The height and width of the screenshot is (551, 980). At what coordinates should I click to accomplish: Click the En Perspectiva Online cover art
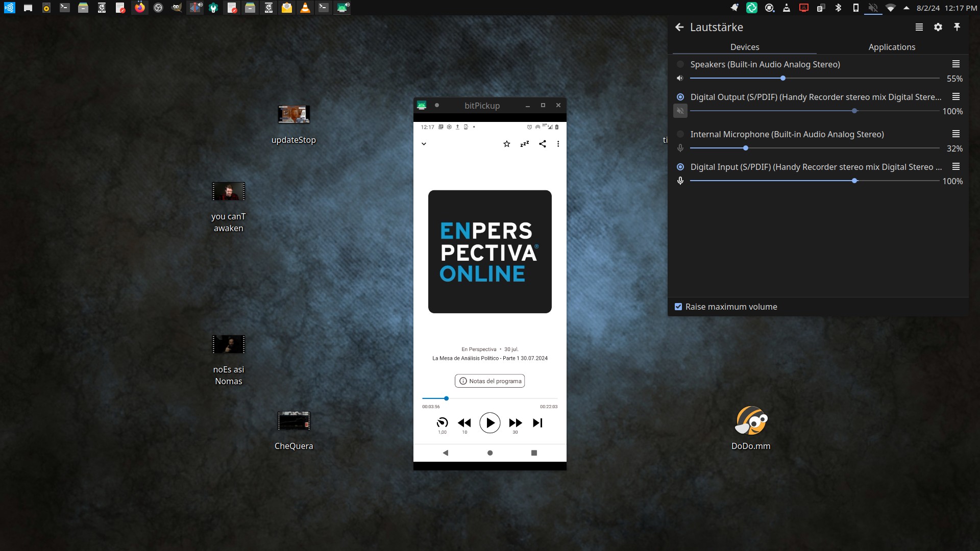point(490,252)
